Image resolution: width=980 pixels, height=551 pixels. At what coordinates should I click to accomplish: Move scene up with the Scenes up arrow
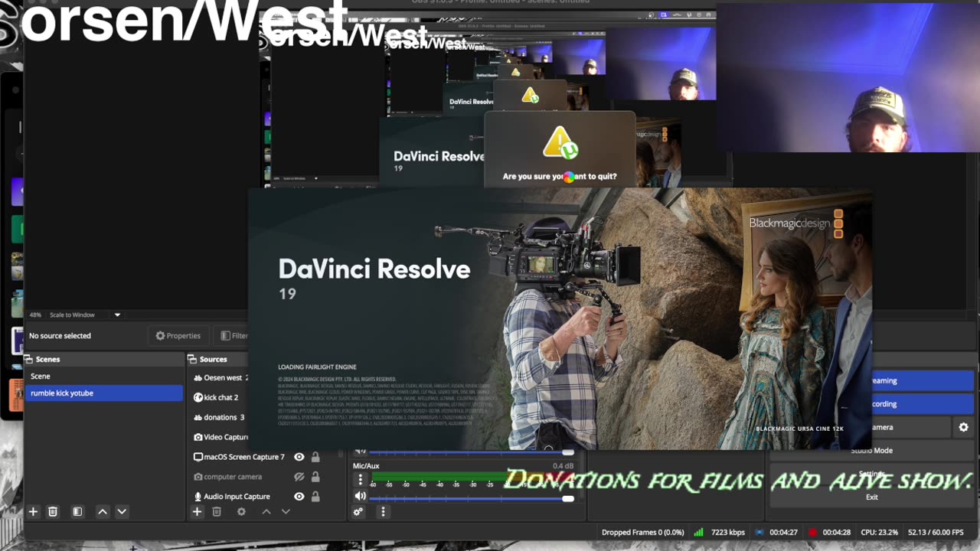103,511
